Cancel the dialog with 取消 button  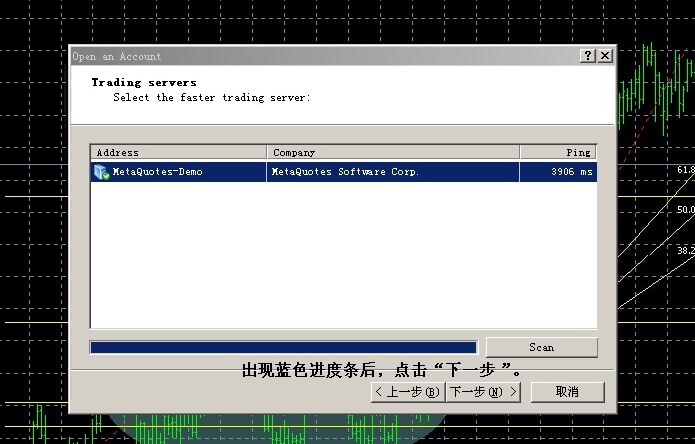567,392
